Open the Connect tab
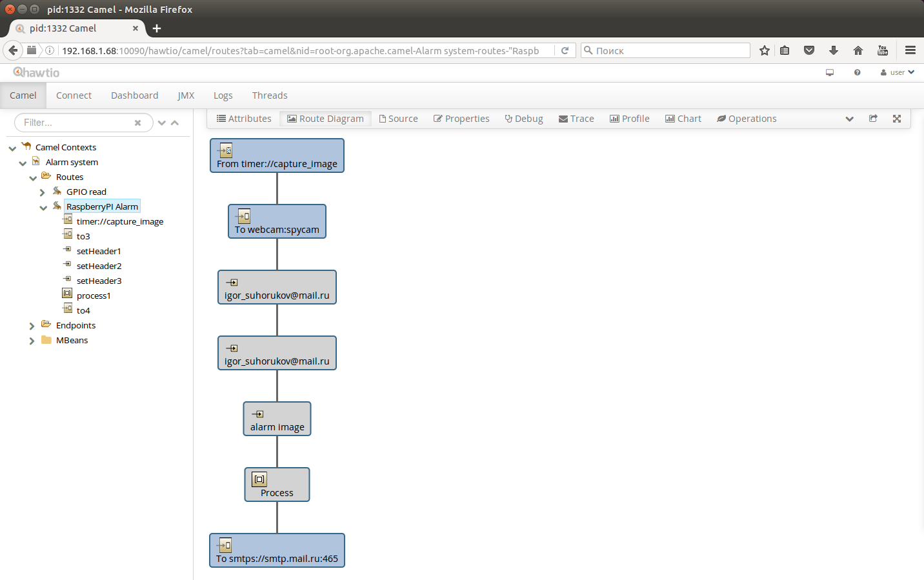 pyautogui.click(x=74, y=95)
